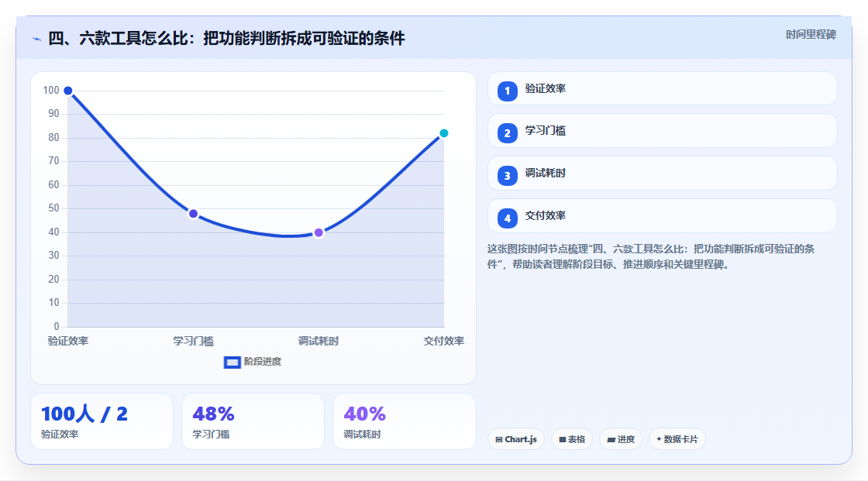
Task: Click the y-axis value 0
Action: 57,327
